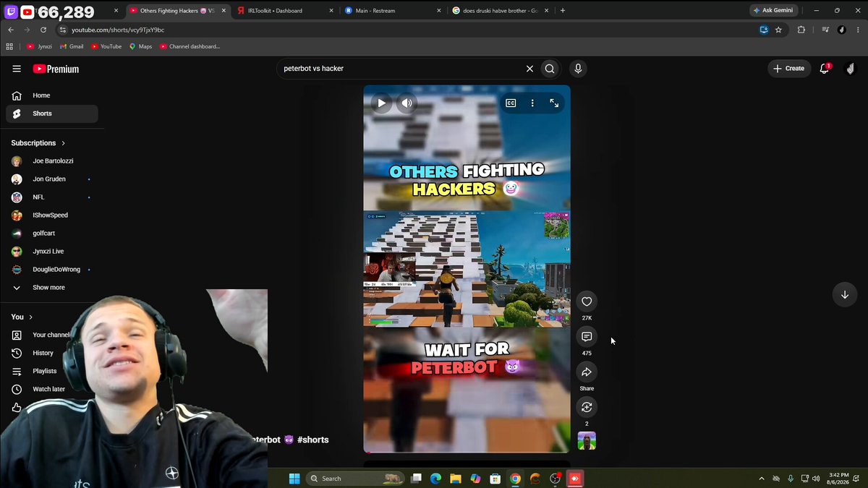The height and width of the screenshot is (488, 868).
Task: Open golfcart channel subscription
Action: point(52,234)
